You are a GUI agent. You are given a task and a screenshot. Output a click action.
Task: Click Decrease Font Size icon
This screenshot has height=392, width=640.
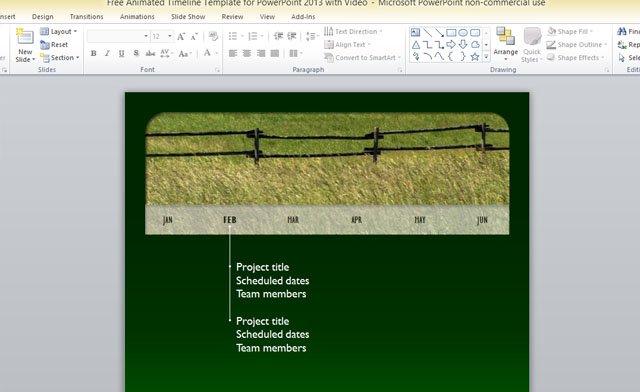pyautogui.click(x=194, y=37)
